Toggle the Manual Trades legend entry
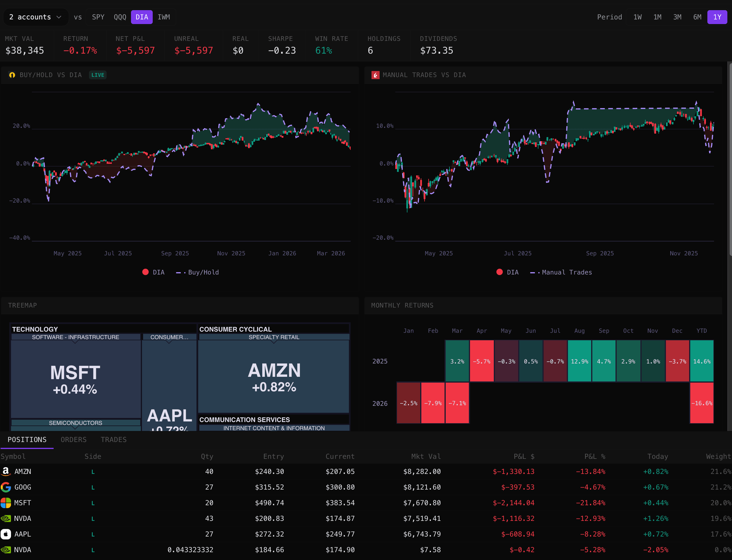 (561, 272)
